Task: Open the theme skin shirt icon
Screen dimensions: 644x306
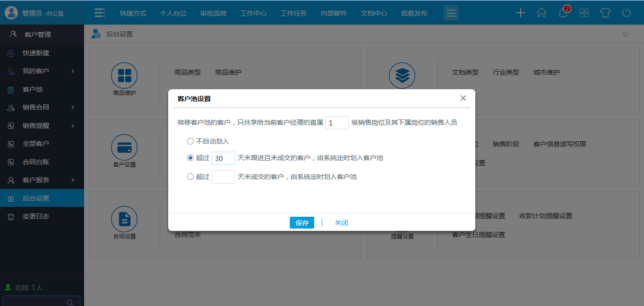Action: pyautogui.click(x=605, y=13)
